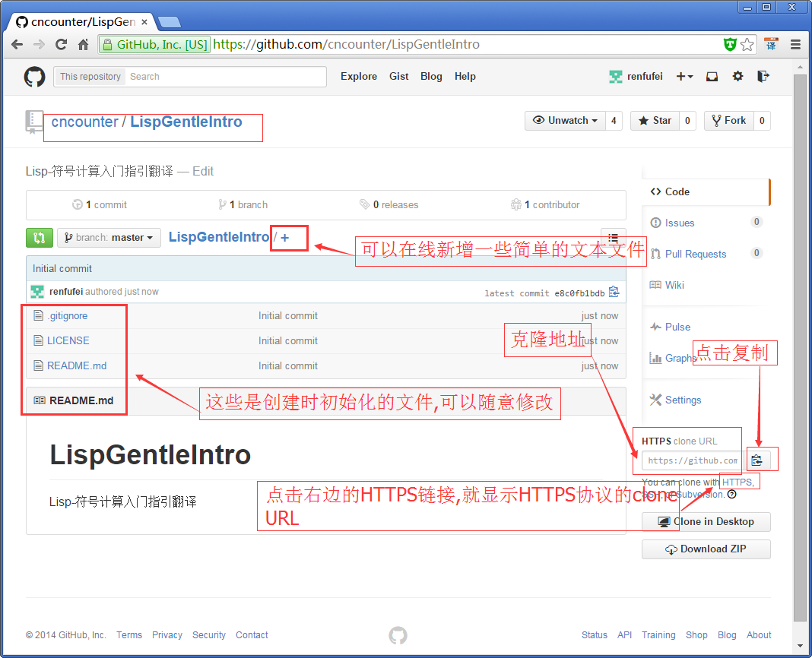Click the help icon beside Subversion
812x658 pixels.
[x=731, y=494]
